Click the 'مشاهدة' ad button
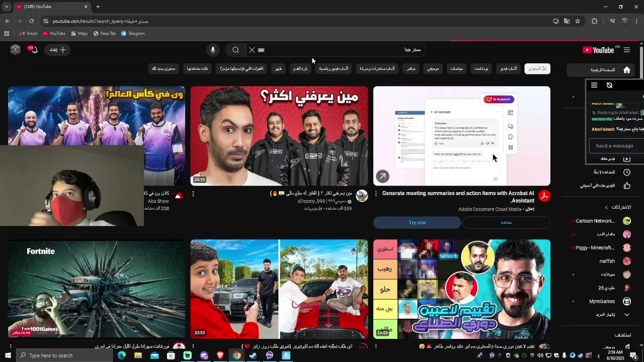Screen dimensions: 644x362 pos(506,222)
